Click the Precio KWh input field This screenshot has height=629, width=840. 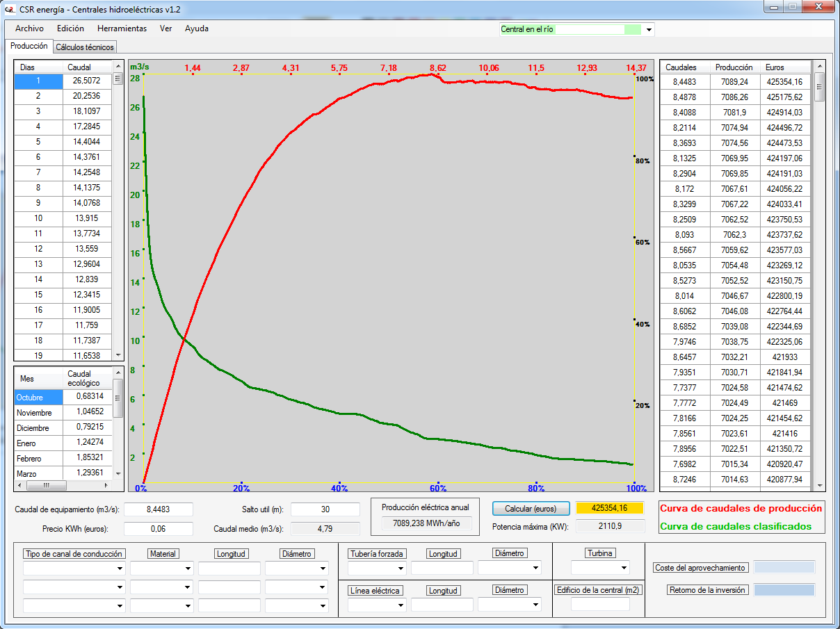[x=159, y=529]
